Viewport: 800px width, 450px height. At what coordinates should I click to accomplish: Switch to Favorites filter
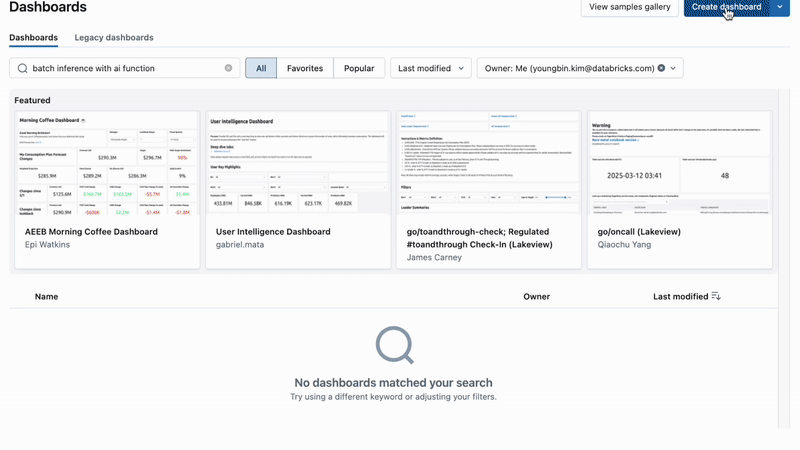click(305, 68)
